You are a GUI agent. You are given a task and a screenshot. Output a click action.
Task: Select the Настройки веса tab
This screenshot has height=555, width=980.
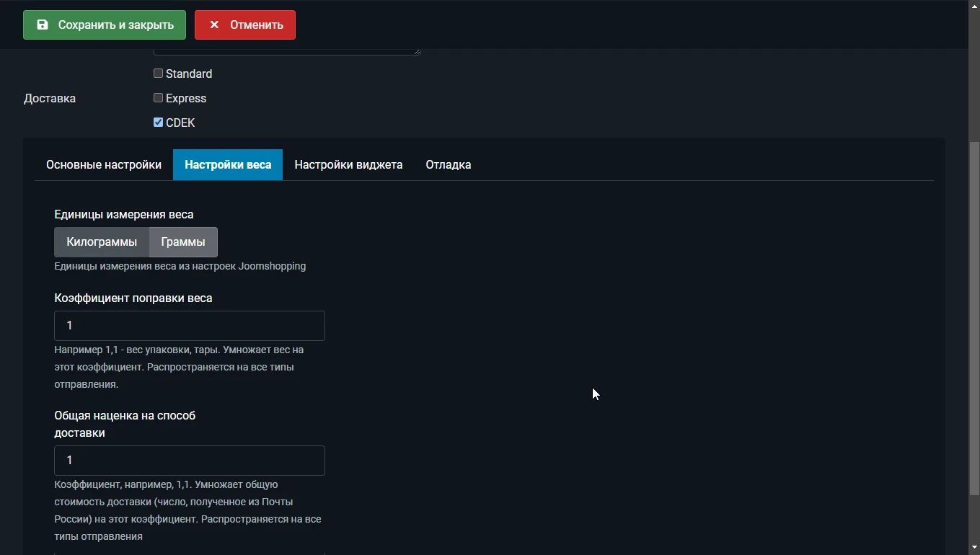click(228, 164)
